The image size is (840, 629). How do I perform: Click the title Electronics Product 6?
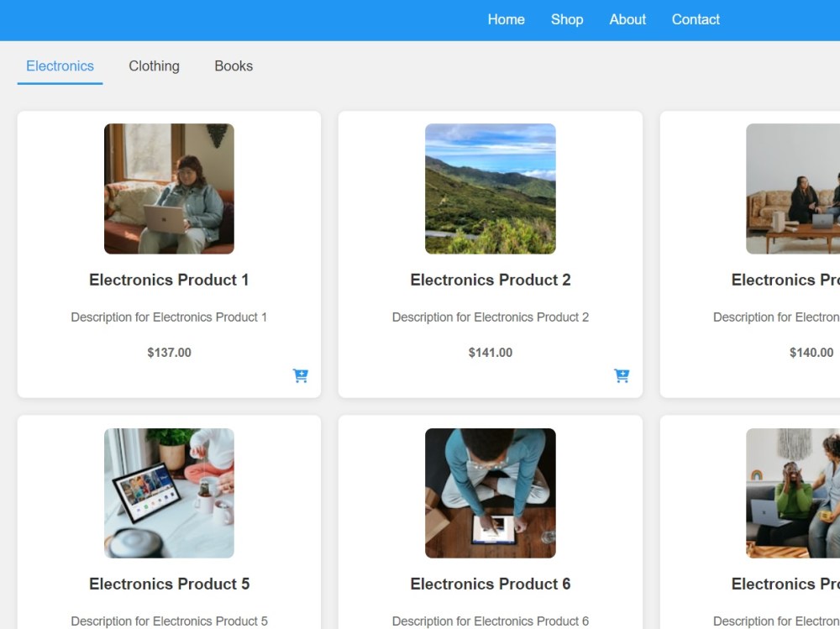tap(491, 584)
